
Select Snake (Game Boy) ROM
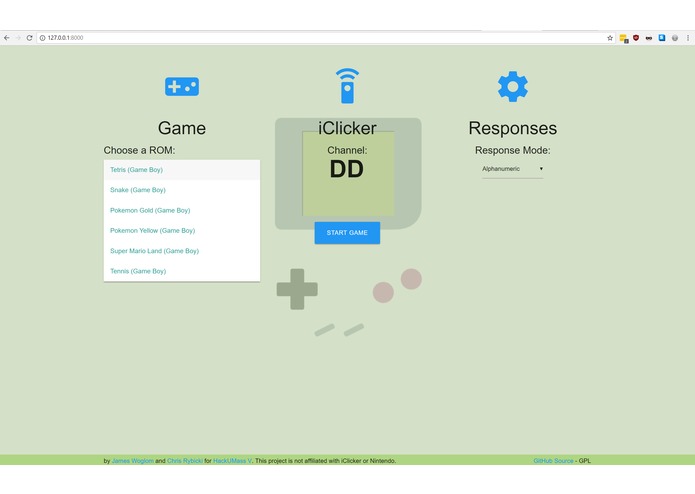(x=182, y=190)
